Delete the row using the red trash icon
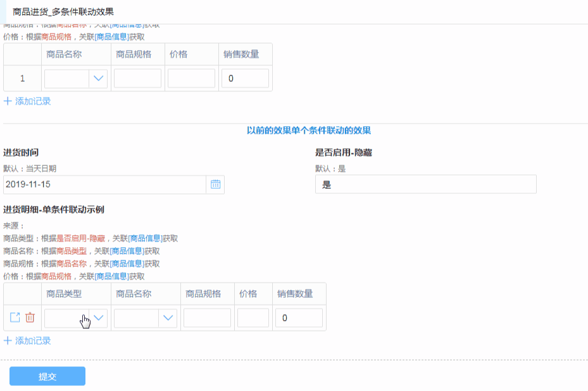This screenshot has height=391, width=588. 30,317
